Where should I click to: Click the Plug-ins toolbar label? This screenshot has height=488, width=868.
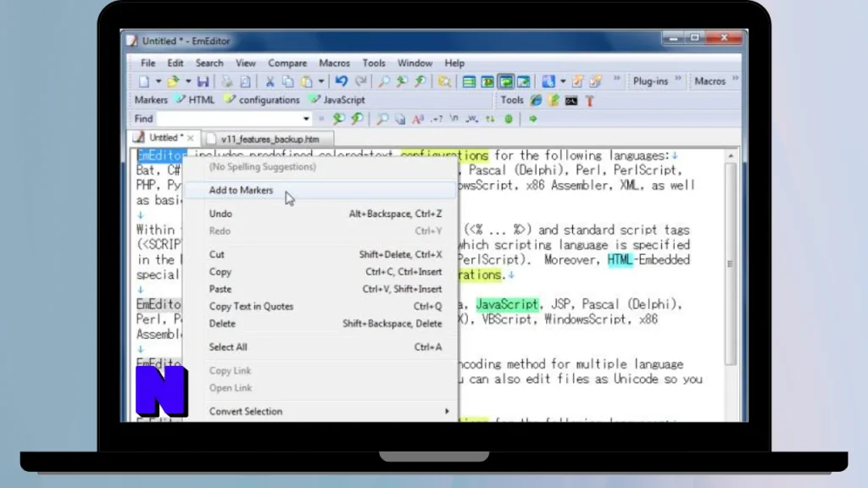pyautogui.click(x=650, y=81)
